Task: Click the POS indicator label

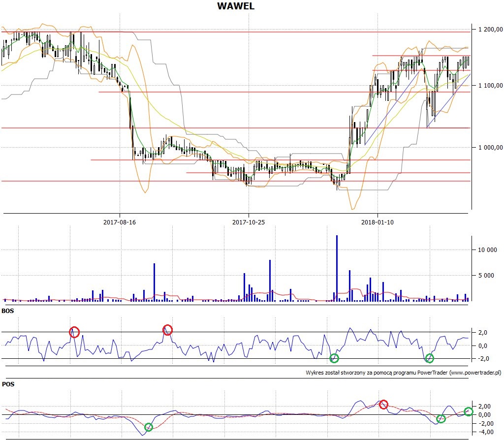Action: coord(8,384)
